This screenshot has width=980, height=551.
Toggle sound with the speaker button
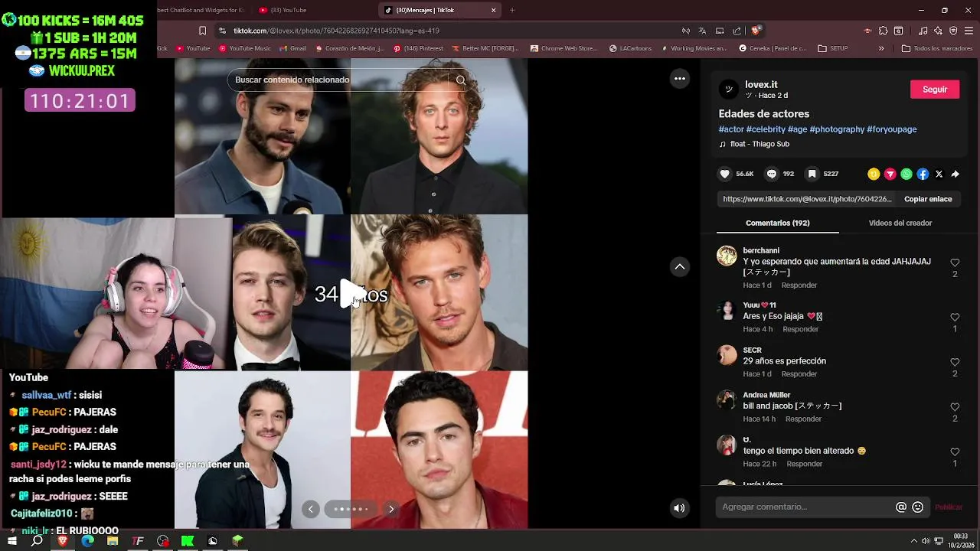click(679, 507)
